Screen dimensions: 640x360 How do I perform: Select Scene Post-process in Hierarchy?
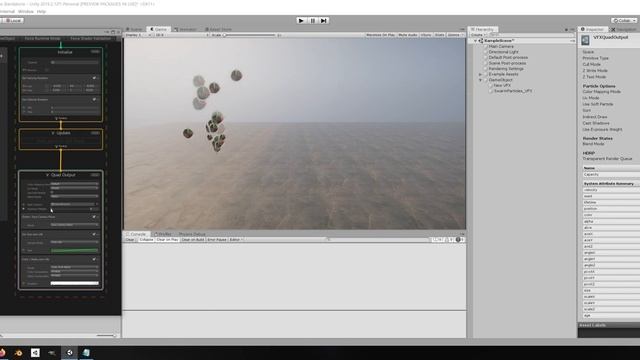(507, 63)
